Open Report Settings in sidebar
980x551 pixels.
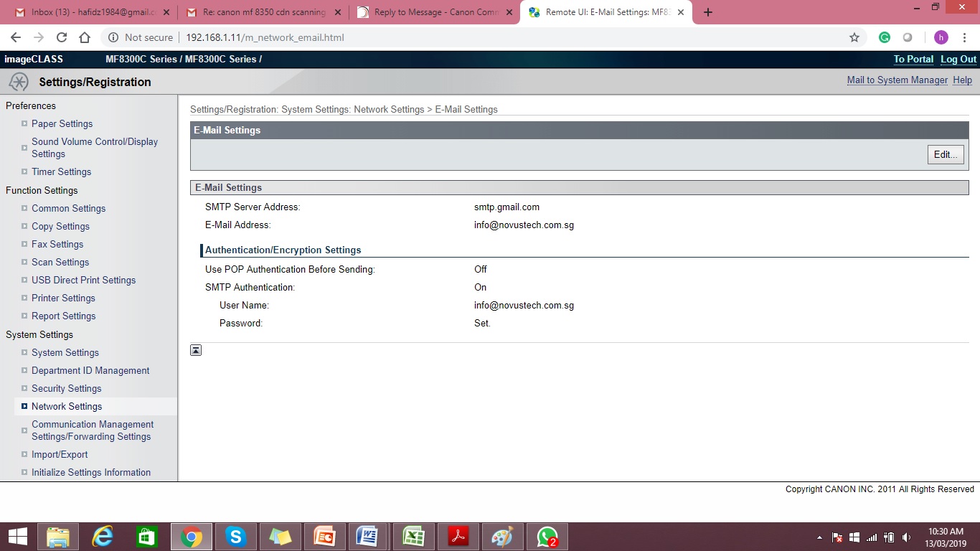(x=63, y=316)
